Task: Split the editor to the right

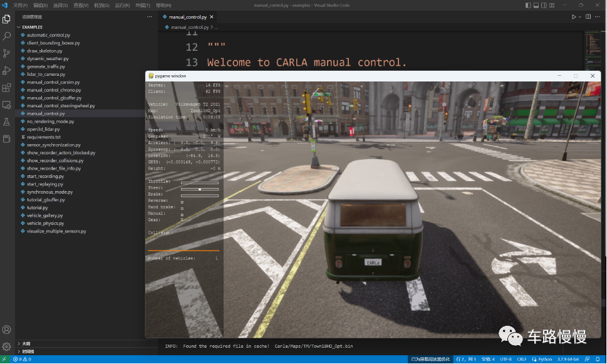Action: (588, 17)
